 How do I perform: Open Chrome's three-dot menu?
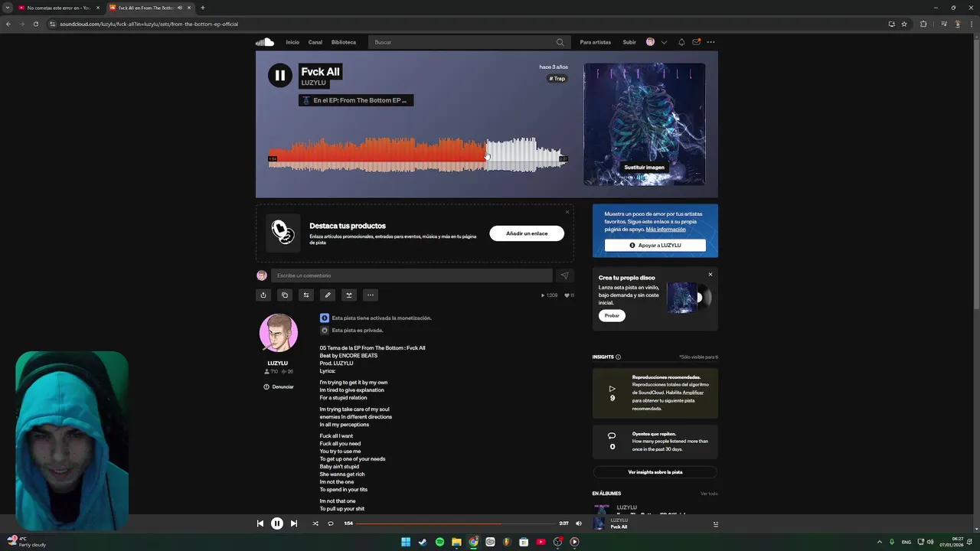pos(971,24)
